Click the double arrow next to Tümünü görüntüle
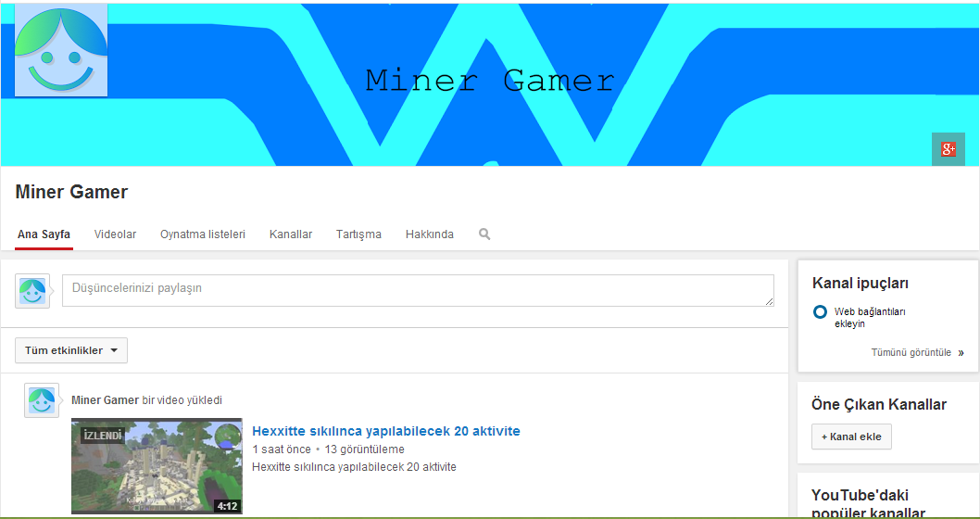The height and width of the screenshot is (519, 980). [961, 353]
